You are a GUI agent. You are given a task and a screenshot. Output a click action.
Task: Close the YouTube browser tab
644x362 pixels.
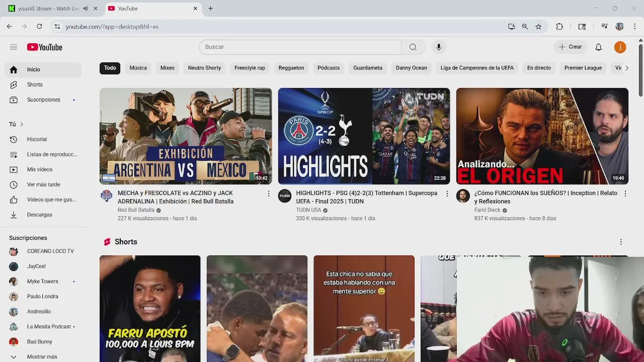click(195, 9)
